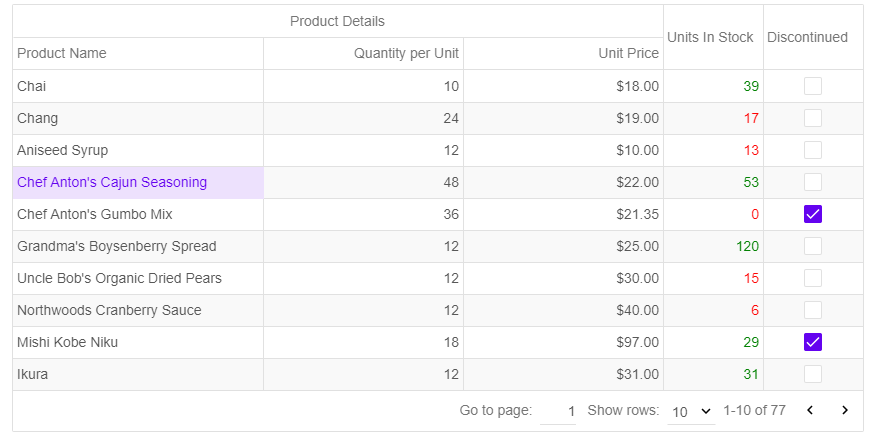Screen dimensions: 870x437
Task: Uncheck Discontinued for Chef Anton's Gumbo Mix
Action: [813, 214]
